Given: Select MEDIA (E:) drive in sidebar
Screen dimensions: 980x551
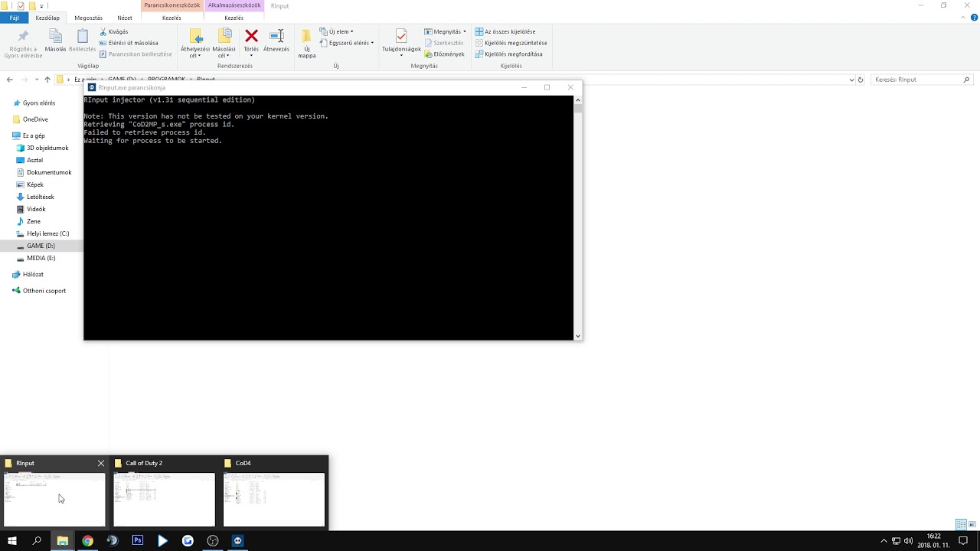Looking at the screenshot, I should point(36,258).
